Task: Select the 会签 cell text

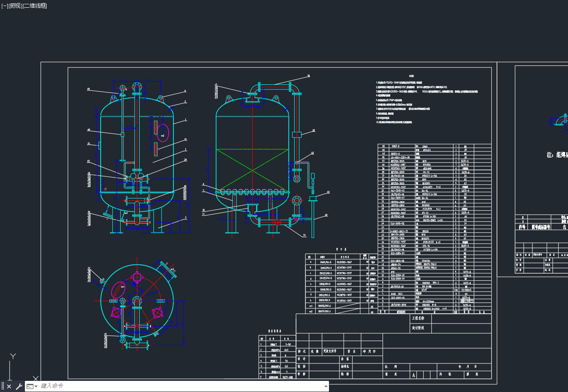Action: pos(345,359)
